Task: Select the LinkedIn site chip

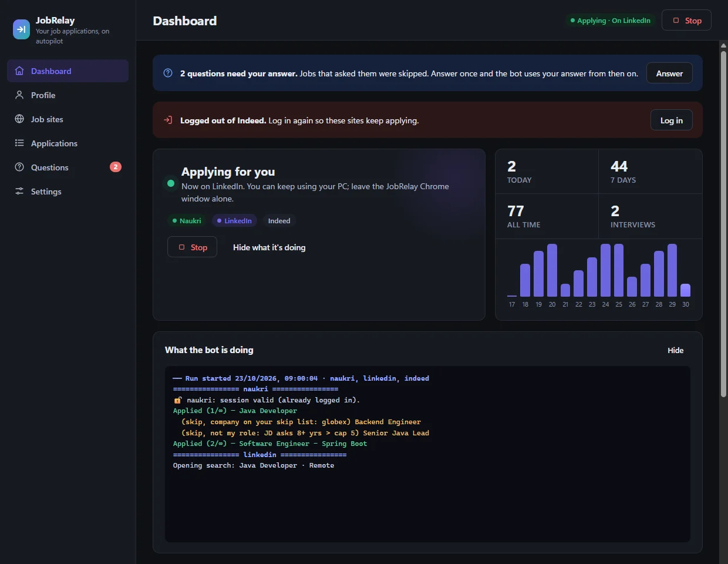Action: click(234, 221)
